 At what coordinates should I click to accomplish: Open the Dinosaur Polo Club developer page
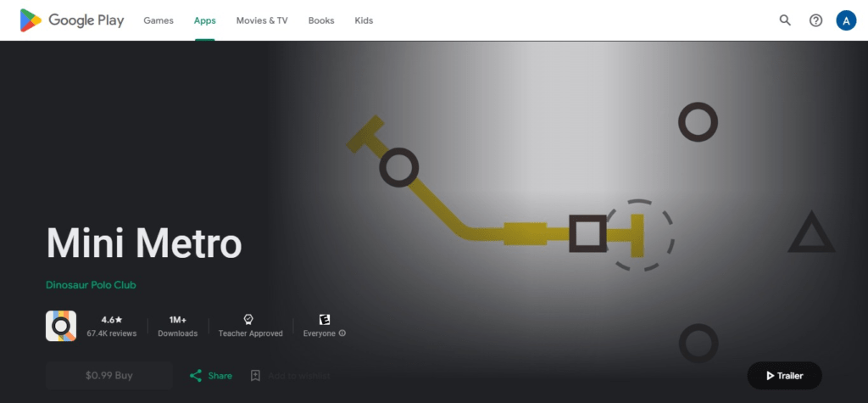(91, 285)
